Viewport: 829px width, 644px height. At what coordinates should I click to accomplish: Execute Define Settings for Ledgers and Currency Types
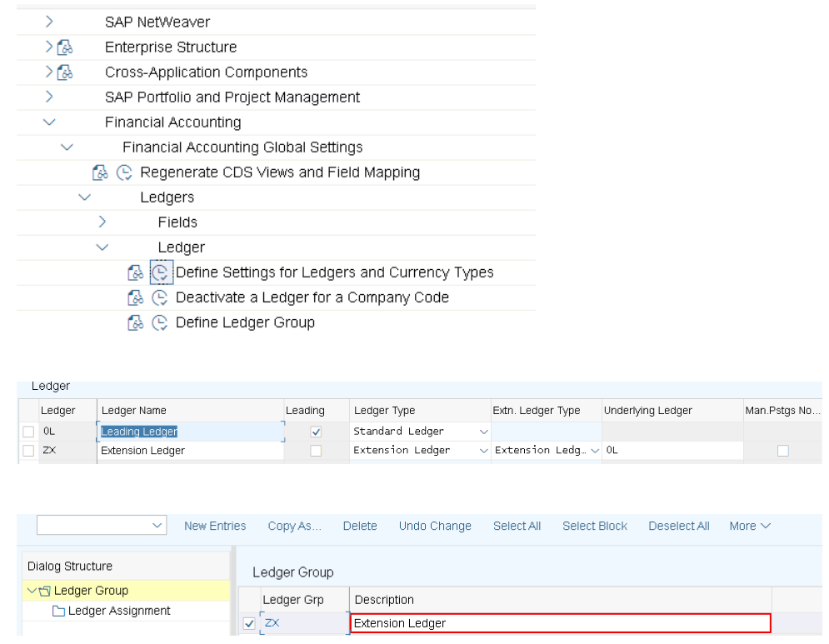point(160,272)
